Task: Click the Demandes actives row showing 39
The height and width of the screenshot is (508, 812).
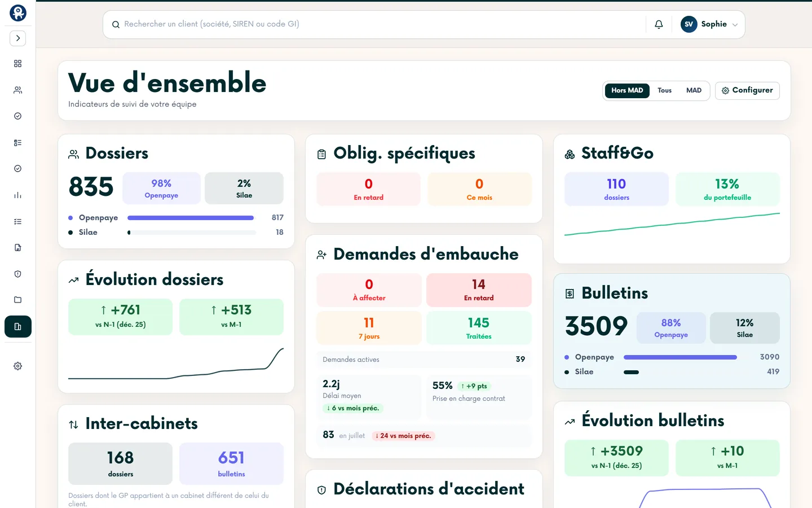Action: pos(424,360)
